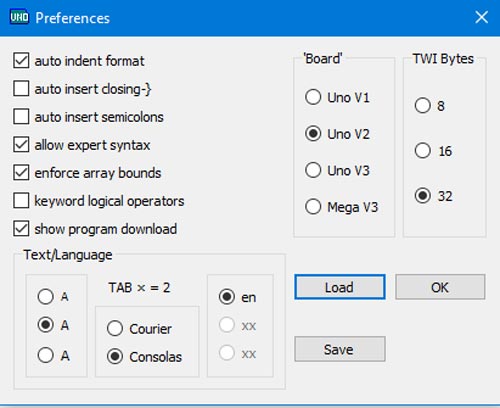Close the Preferences dialog
Image resolution: width=500 pixels, height=408 pixels.
coord(481,17)
